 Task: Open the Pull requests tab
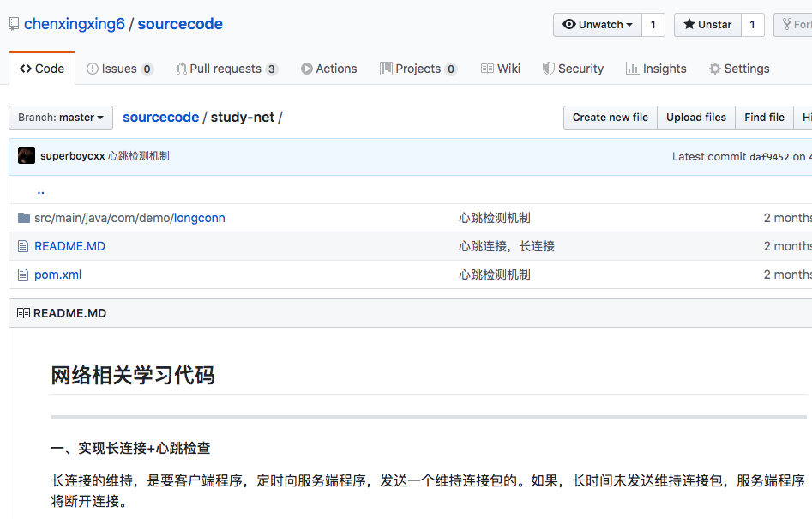coord(227,69)
